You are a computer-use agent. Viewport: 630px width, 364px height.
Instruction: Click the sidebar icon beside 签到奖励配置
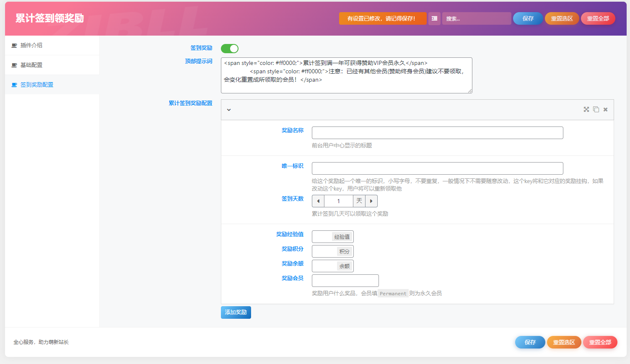[13, 85]
